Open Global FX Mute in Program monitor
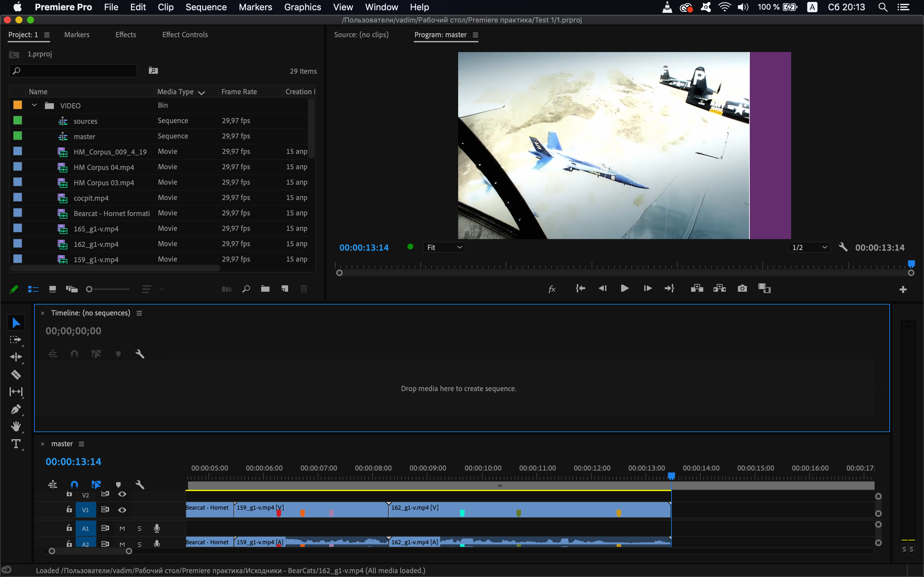924x577 pixels. (x=552, y=288)
